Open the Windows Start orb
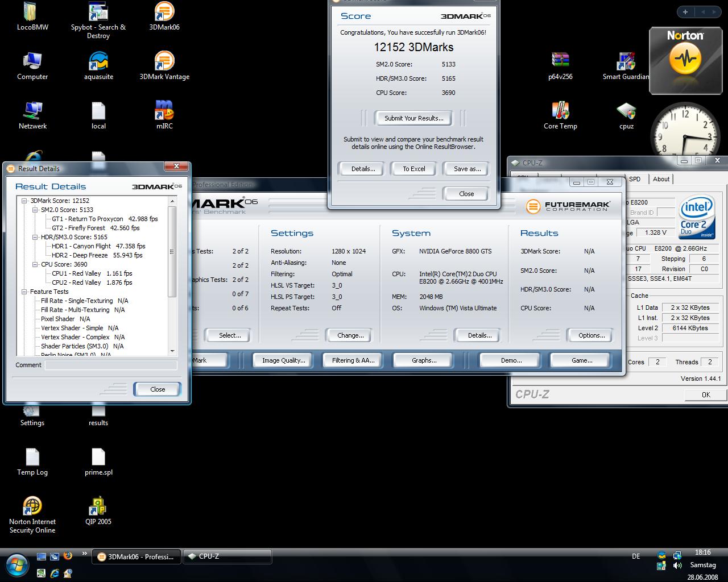The height and width of the screenshot is (582, 728). click(17, 565)
